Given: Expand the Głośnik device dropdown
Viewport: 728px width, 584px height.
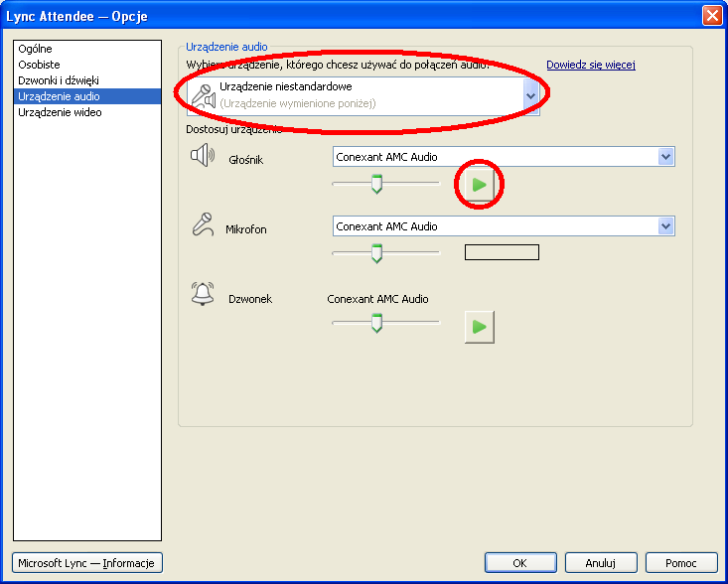Looking at the screenshot, I should [665, 157].
